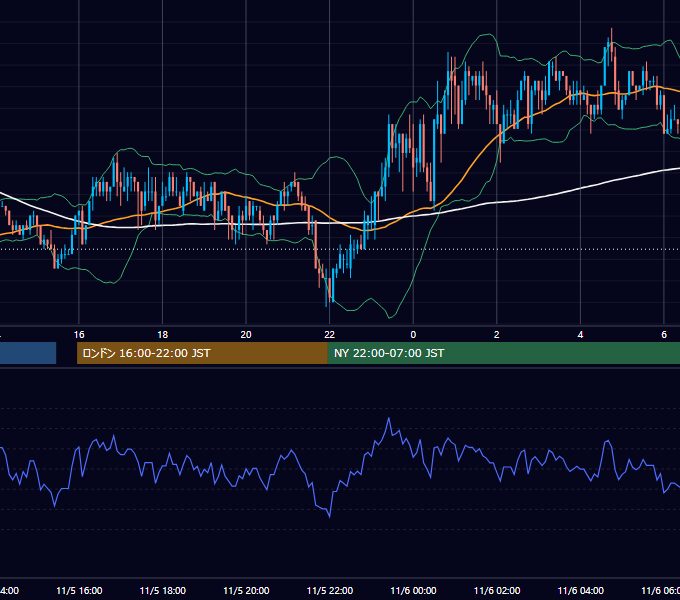Select the ロンドン 16:00-22:00 JST session bar
The width and height of the screenshot is (680, 600).
[x=202, y=353]
